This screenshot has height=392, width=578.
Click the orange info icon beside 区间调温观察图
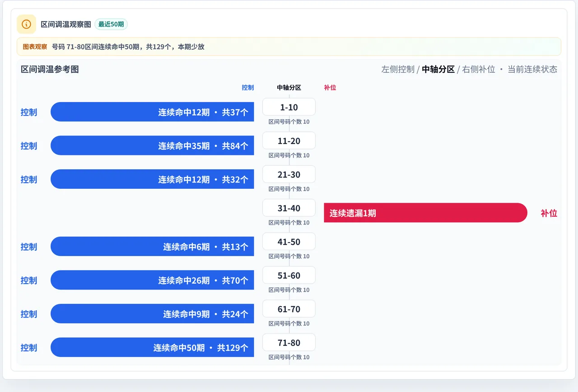coord(26,24)
